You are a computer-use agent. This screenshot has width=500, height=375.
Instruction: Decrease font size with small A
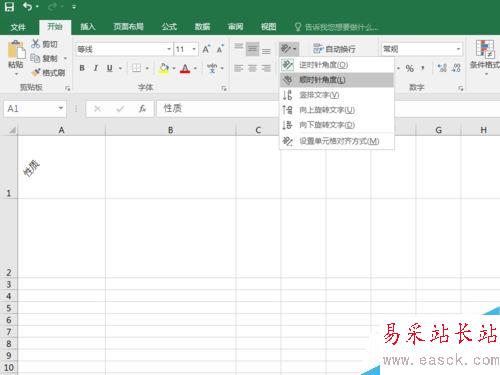click(x=220, y=49)
